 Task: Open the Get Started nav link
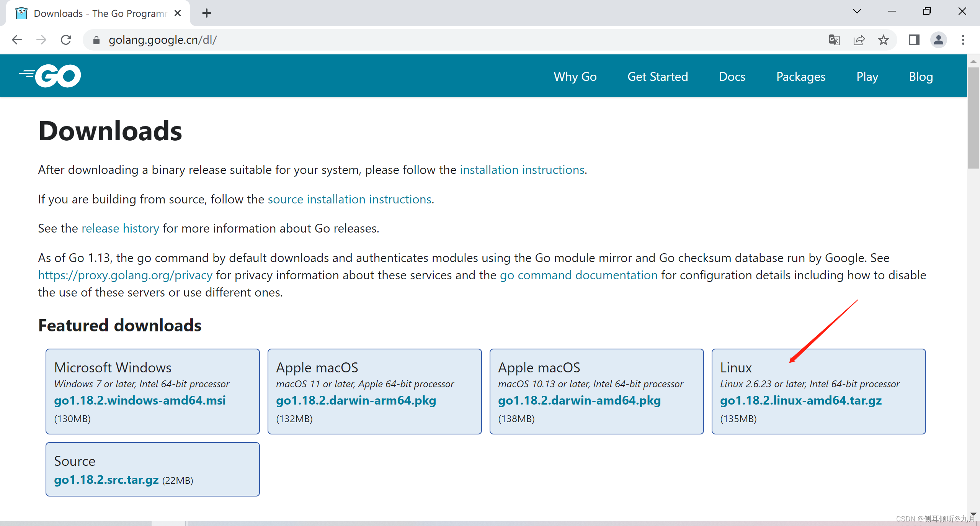pos(658,77)
